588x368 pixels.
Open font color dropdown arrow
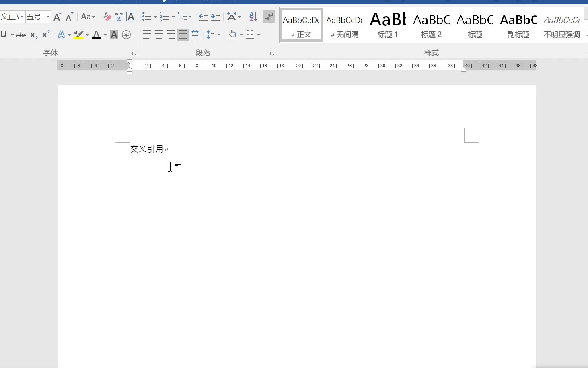point(105,35)
